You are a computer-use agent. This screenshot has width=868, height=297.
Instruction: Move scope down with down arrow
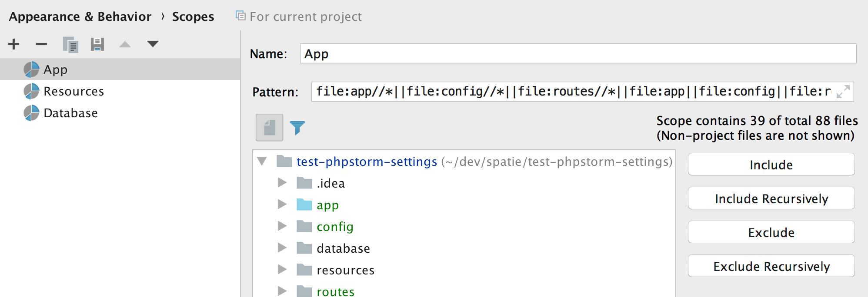point(153,44)
